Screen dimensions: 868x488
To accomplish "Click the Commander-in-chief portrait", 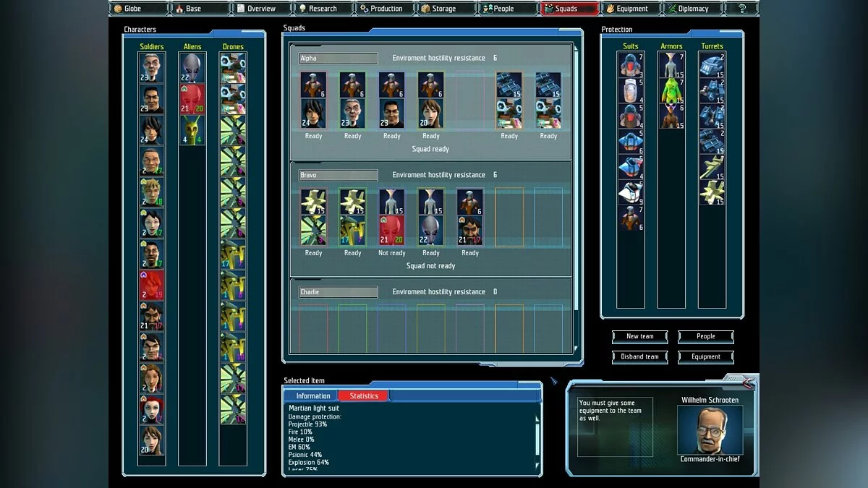I will point(710,429).
